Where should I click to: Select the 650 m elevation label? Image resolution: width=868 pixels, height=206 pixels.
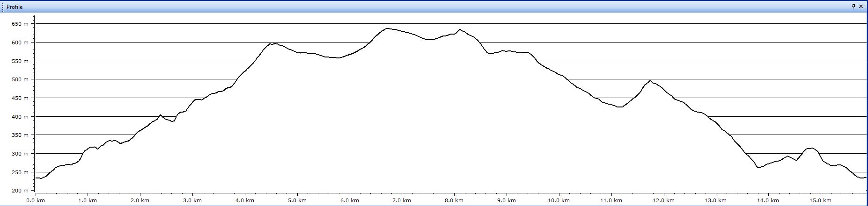(20, 24)
